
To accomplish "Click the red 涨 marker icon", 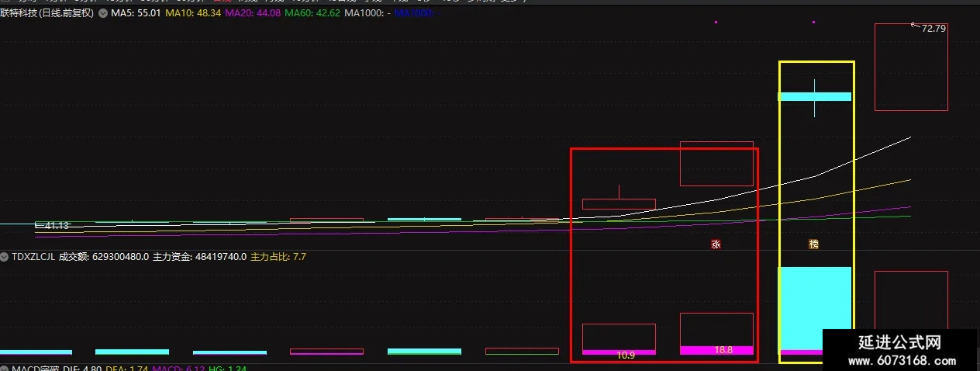I will tap(716, 244).
